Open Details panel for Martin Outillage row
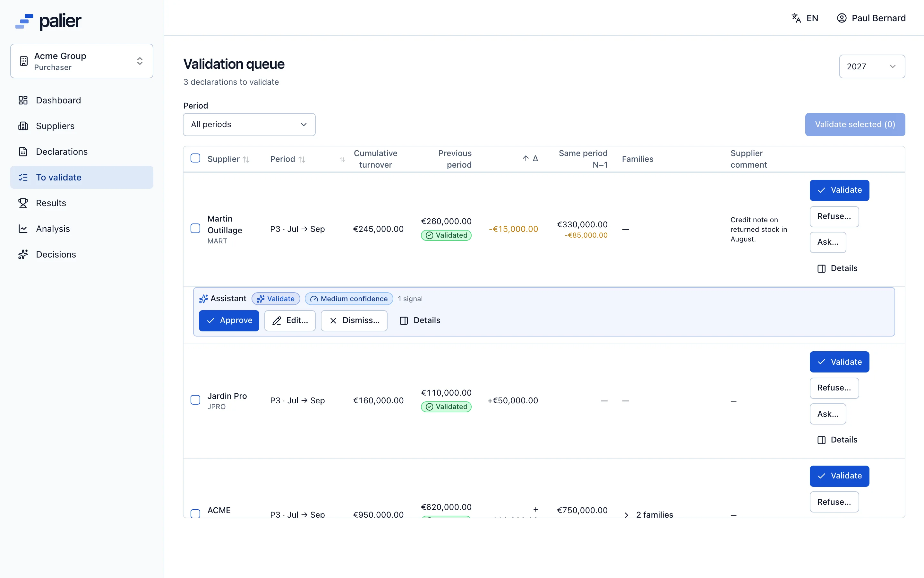The image size is (924, 578). coord(837,268)
